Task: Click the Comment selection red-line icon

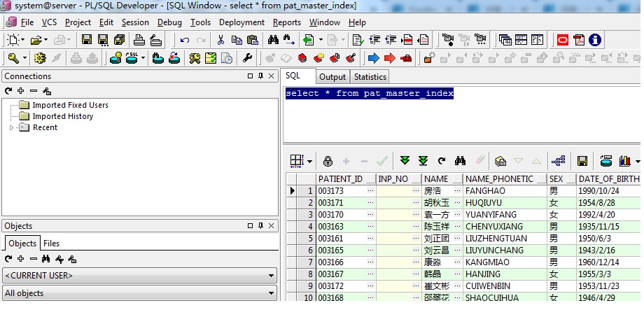Action: tap(407, 40)
